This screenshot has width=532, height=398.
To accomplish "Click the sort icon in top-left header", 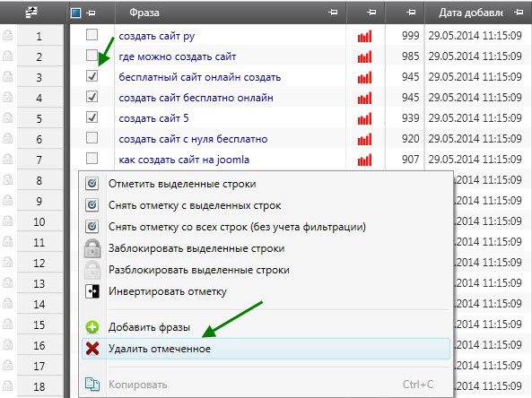I will 31,13.
